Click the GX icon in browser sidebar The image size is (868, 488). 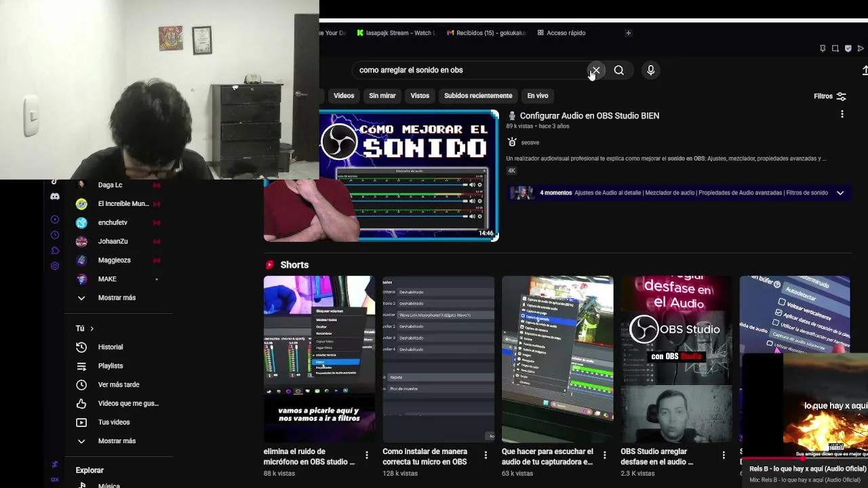(55, 480)
